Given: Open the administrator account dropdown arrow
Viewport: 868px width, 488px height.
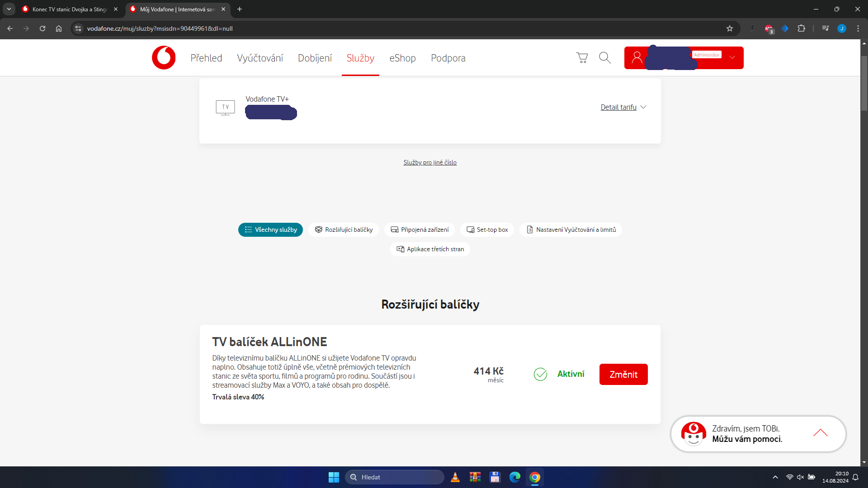Looking at the screenshot, I should [732, 57].
